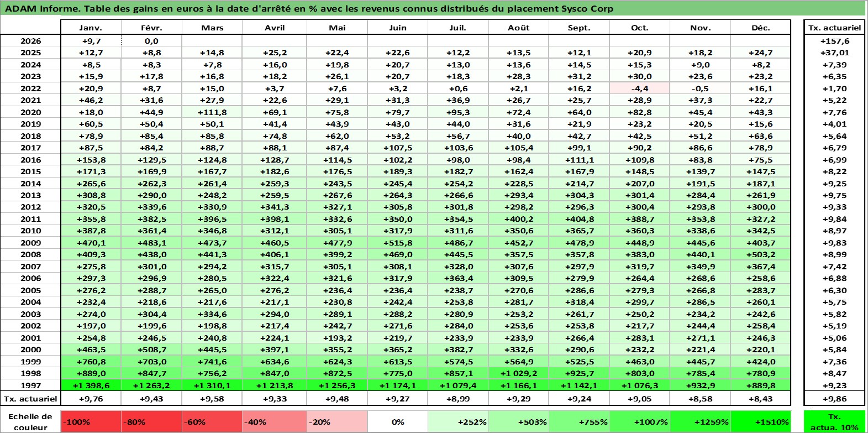The image size is (868, 433).
Task: Click the 'Tx. actua. 10%' green box
Action: [x=834, y=421]
